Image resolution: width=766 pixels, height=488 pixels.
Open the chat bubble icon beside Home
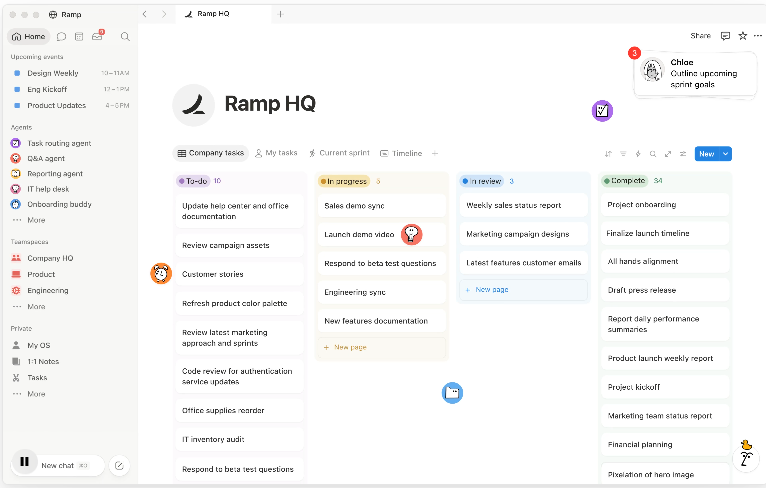pyautogui.click(x=61, y=37)
